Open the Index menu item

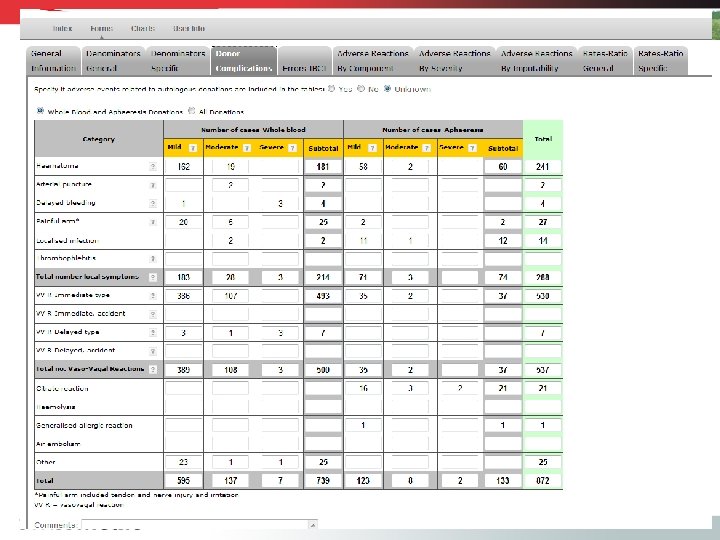click(62, 28)
